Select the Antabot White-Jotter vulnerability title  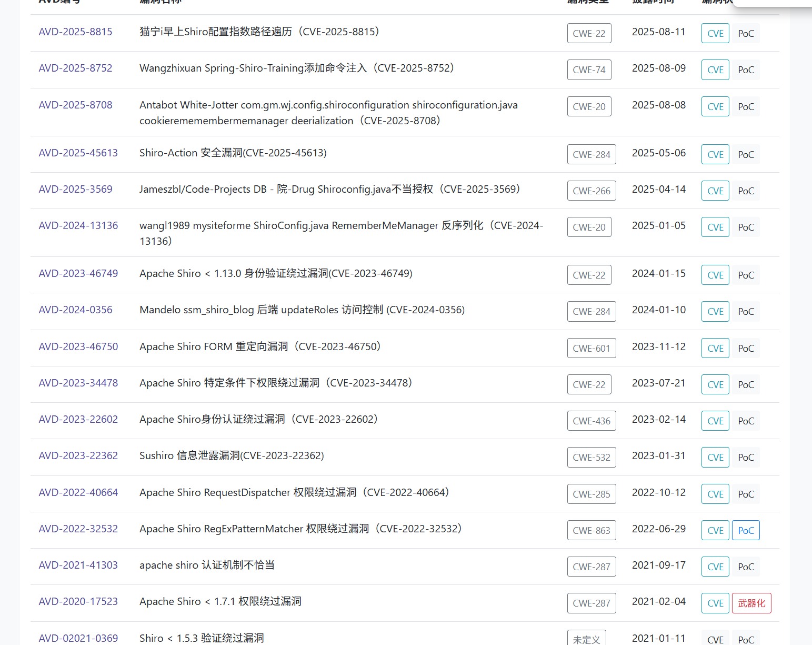pos(328,113)
